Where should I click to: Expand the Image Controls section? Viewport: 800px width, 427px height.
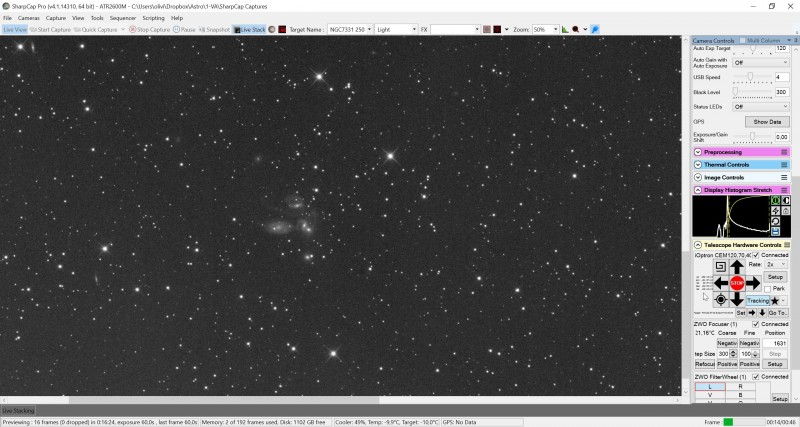coord(698,178)
